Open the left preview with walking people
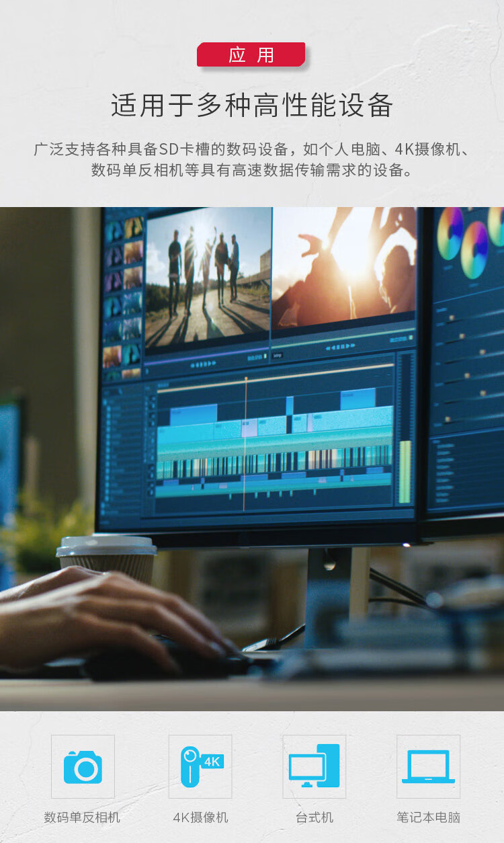The image size is (504, 843). (x=207, y=276)
